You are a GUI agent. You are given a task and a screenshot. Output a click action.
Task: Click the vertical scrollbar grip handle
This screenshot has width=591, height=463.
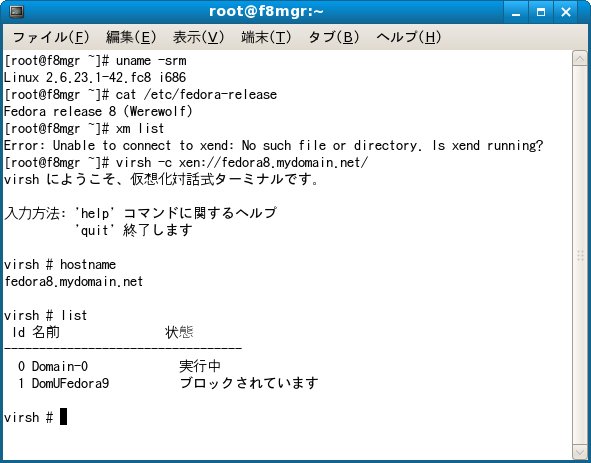(x=580, y=256)
